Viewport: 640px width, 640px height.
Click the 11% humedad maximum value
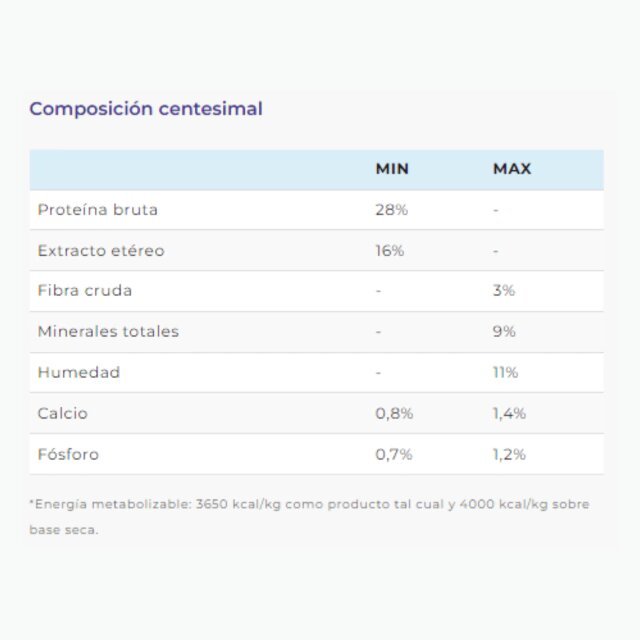505,372
